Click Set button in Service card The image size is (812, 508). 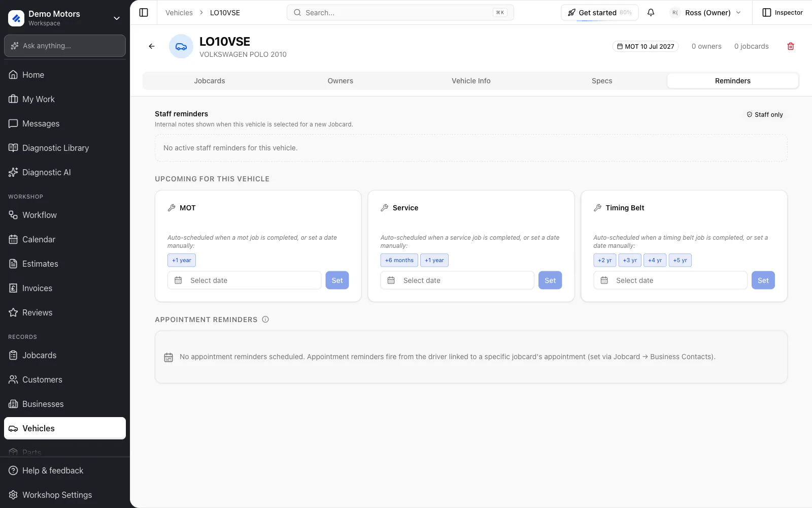(x=550, y=280)
